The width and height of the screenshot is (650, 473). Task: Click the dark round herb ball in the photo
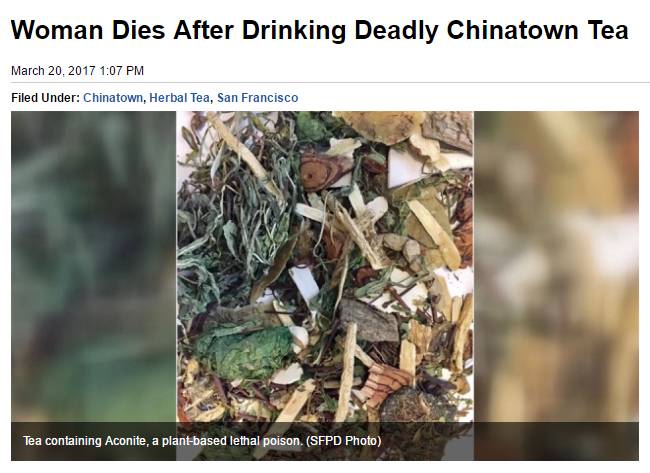[x=408, y=405]
